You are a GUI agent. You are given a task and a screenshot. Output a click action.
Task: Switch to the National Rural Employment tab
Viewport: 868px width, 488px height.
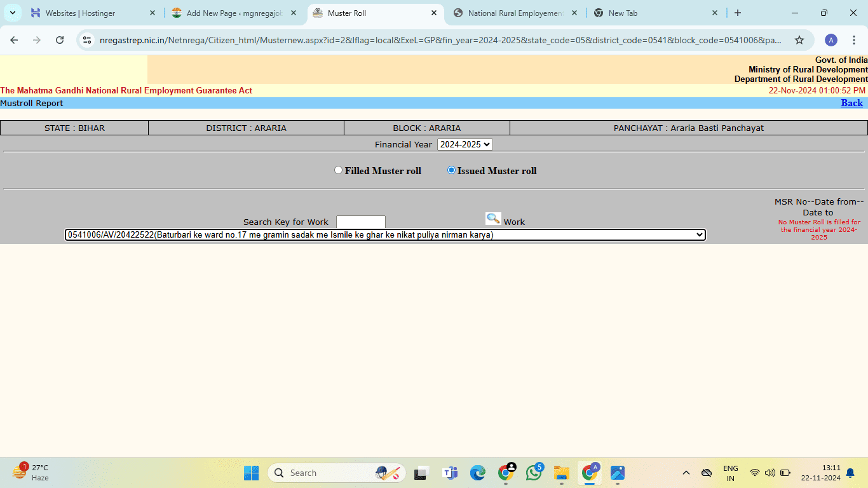point(515,13)
